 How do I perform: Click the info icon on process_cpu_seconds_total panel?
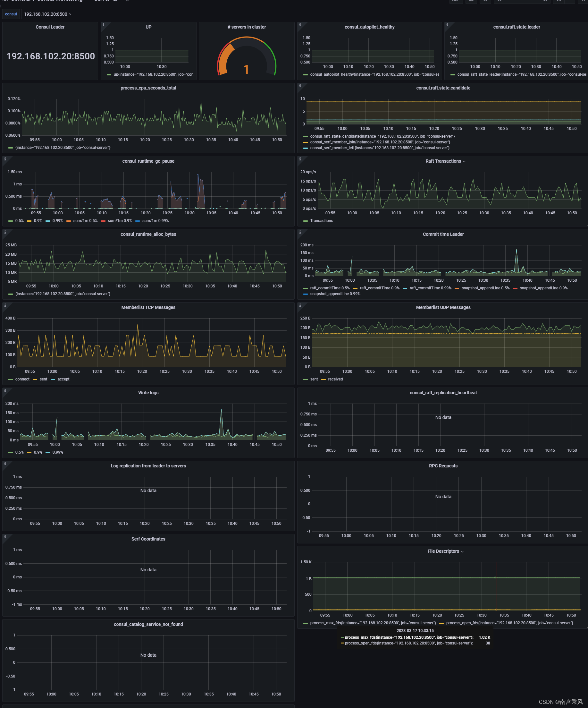(x=5, y=86)
